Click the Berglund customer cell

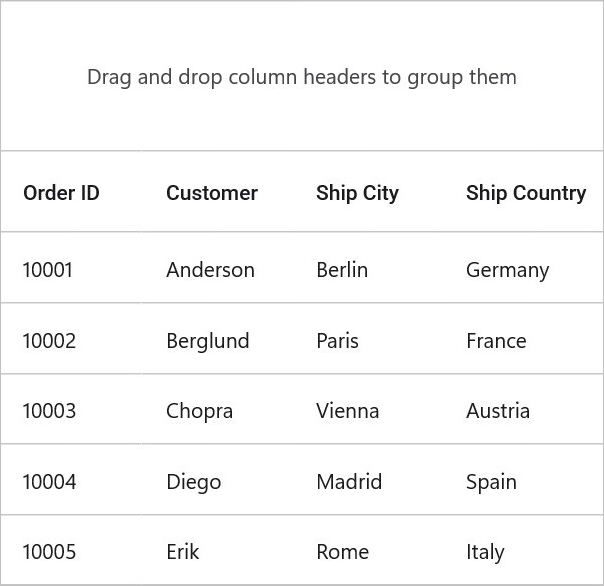[x=208, y=341]
